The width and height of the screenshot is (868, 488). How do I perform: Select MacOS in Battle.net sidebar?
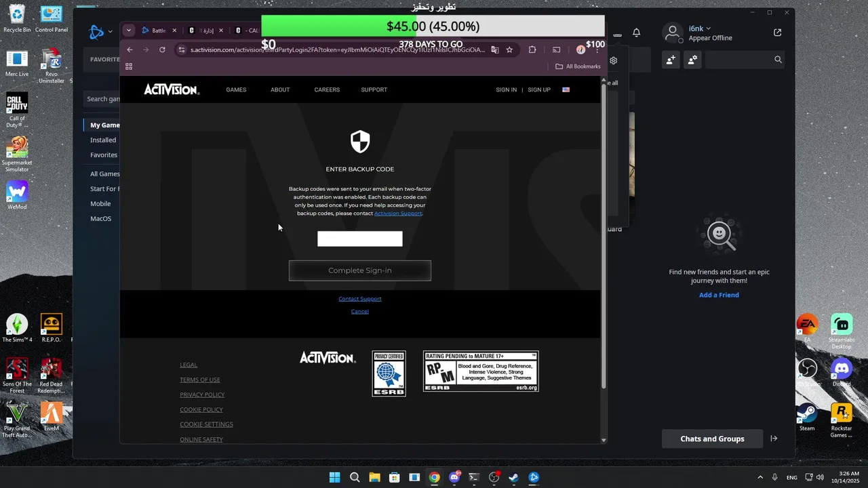[x=100, y=218]
